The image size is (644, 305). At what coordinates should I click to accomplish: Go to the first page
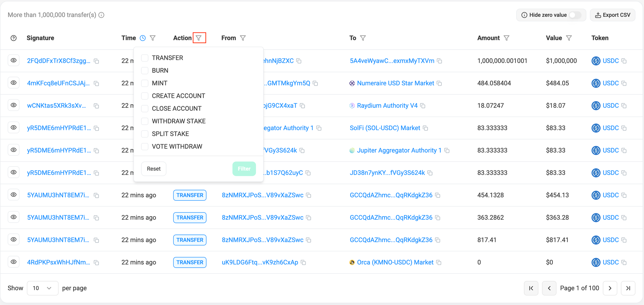pyautogui.click(x=531, y=288)
